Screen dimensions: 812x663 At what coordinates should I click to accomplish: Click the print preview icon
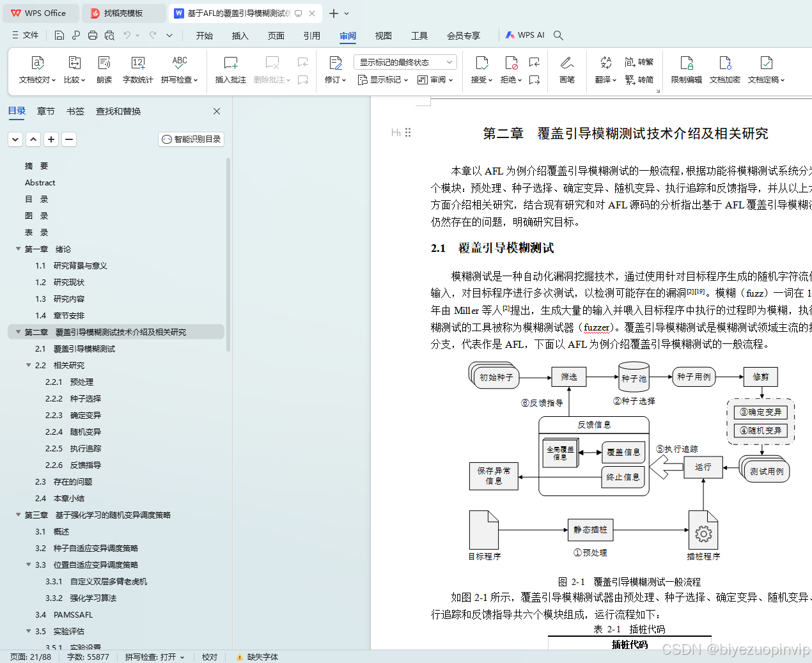coord(109,35)
